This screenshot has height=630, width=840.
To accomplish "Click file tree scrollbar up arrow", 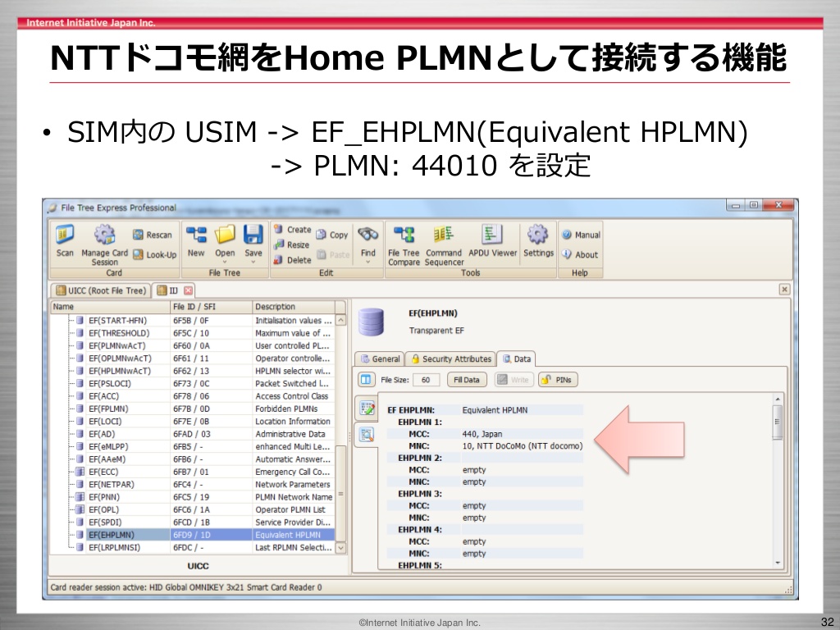I will pyautogui.click(x=340, y=321).
